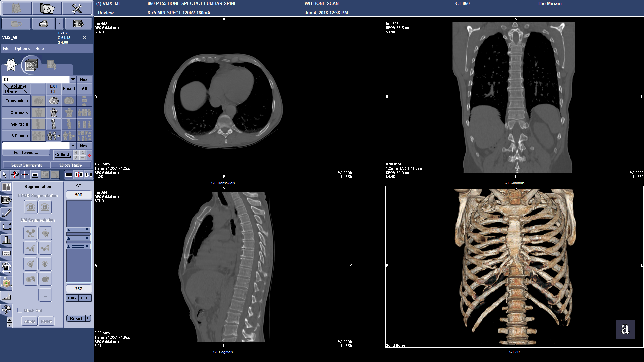Open the second layout dropdown above Edit Layout
Image resolution: width=644 pixels, height=362 pixels.
(73, 146)
